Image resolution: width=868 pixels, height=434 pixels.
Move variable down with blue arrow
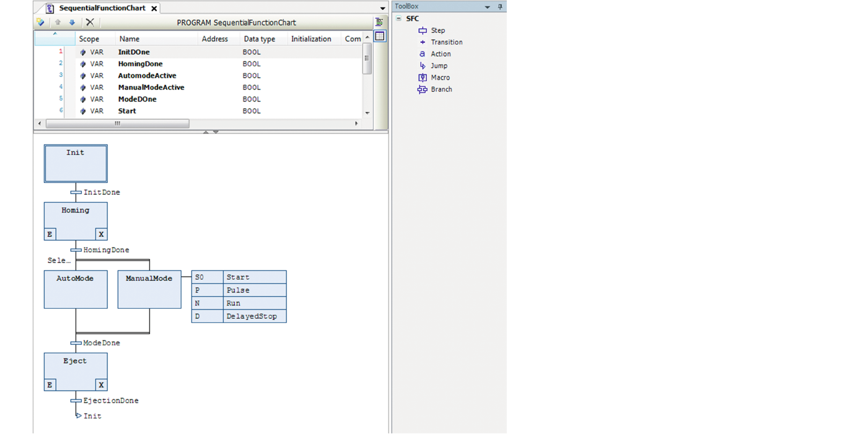72,22
